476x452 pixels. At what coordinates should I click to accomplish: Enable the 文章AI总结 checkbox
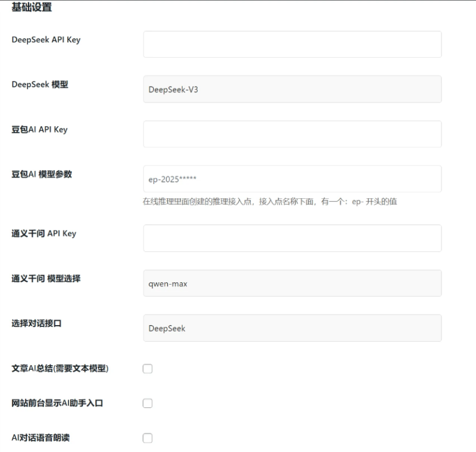tap(147, 368)
